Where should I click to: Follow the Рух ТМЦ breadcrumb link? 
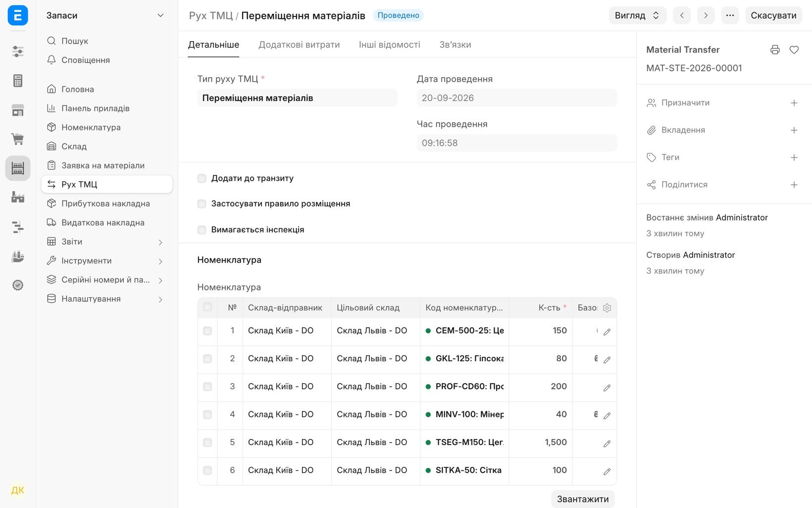tap(210, 15)
